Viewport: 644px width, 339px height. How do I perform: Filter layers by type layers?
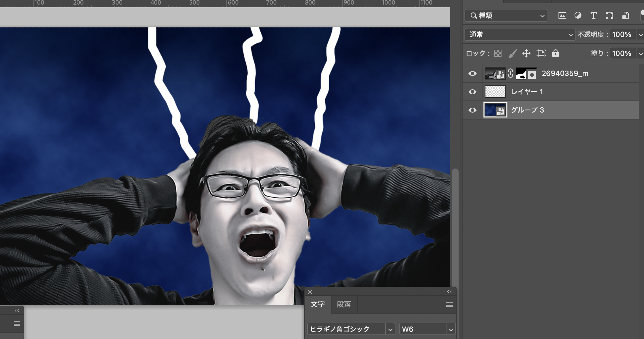tap(593, 15)
